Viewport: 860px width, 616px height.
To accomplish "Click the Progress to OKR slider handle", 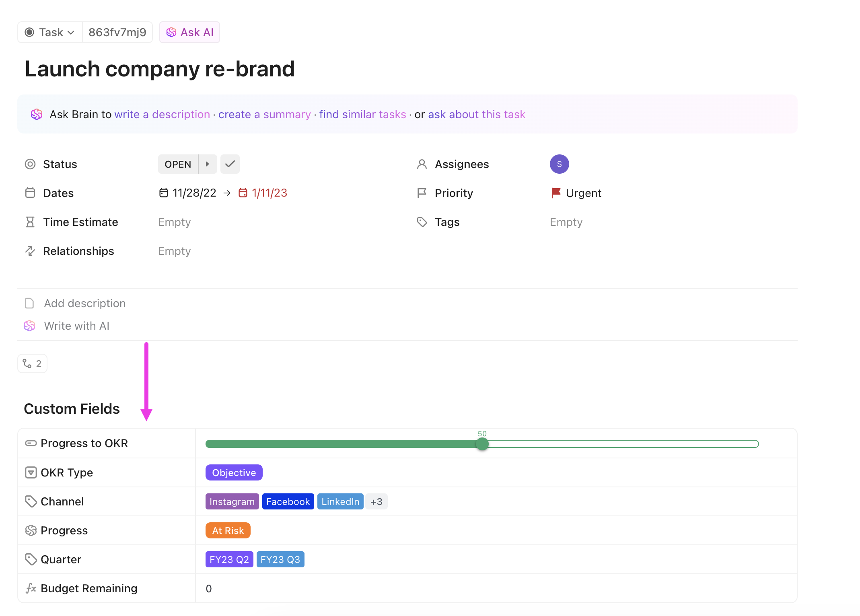I will (482, 444).
